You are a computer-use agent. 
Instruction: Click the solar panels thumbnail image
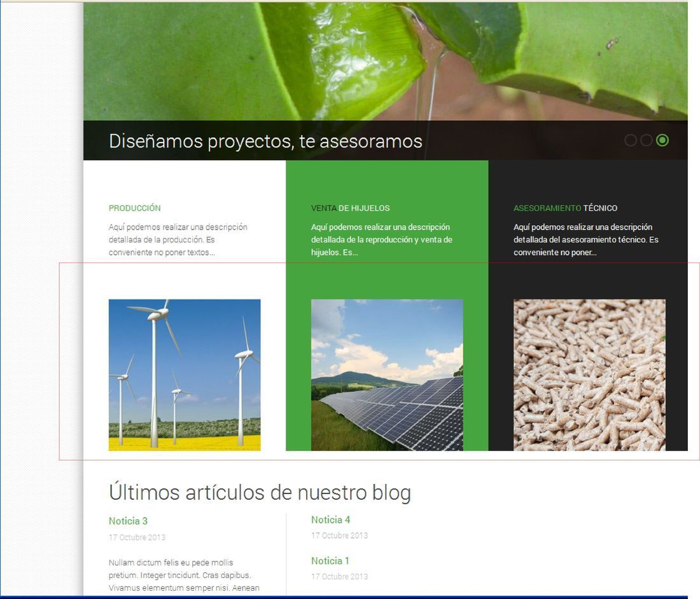click(x=387, y=375)
